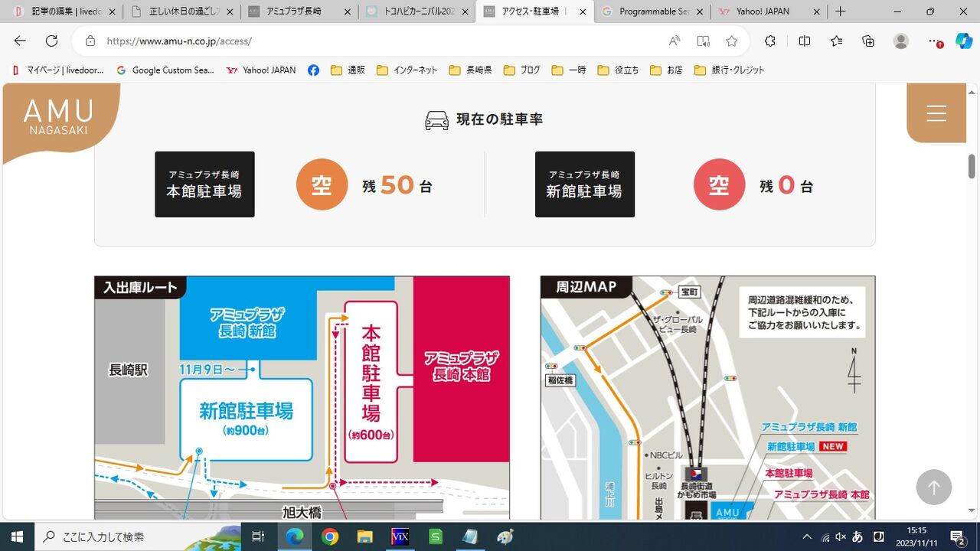This screenshot has height=551, width=980.
Task: Click the 新館駐車場 parking button
Action: 584,184
